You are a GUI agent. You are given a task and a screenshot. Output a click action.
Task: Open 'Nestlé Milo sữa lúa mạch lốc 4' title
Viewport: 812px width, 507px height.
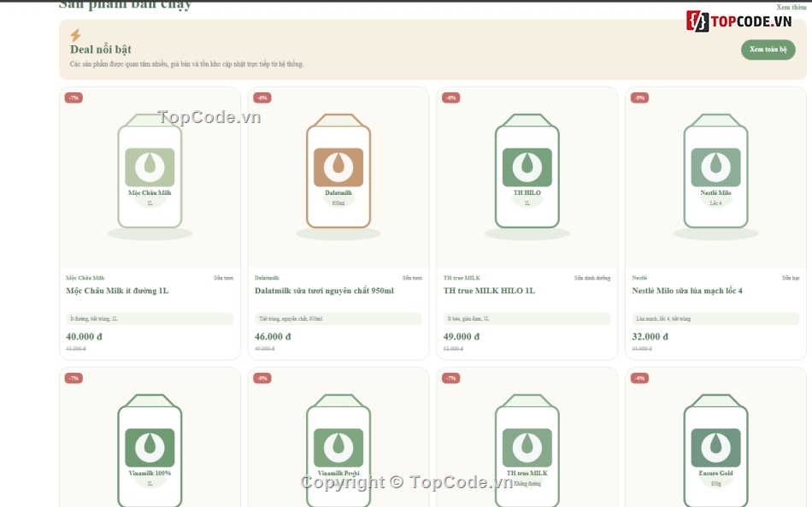click(687, 291)
